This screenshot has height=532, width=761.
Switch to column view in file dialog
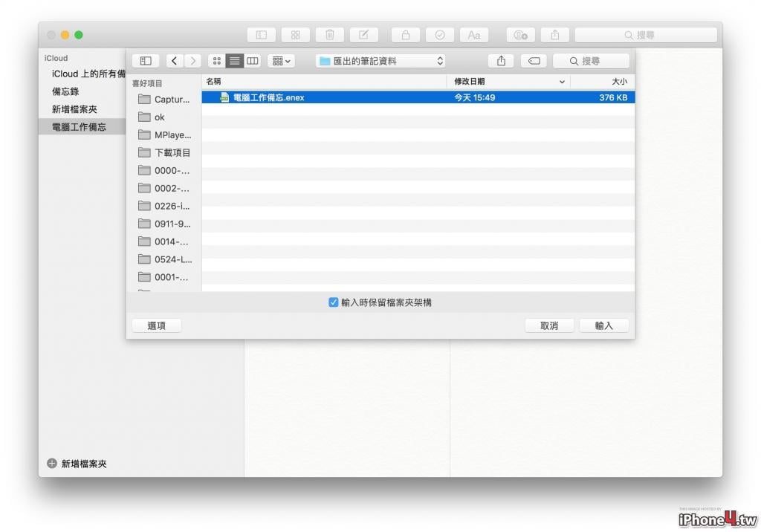(x=253, y=61)
